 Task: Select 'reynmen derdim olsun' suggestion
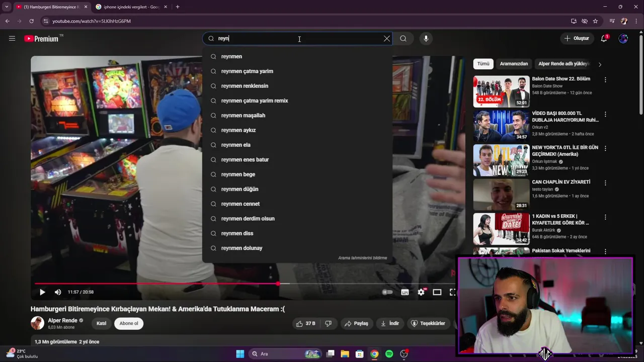[x=297, y=219]
